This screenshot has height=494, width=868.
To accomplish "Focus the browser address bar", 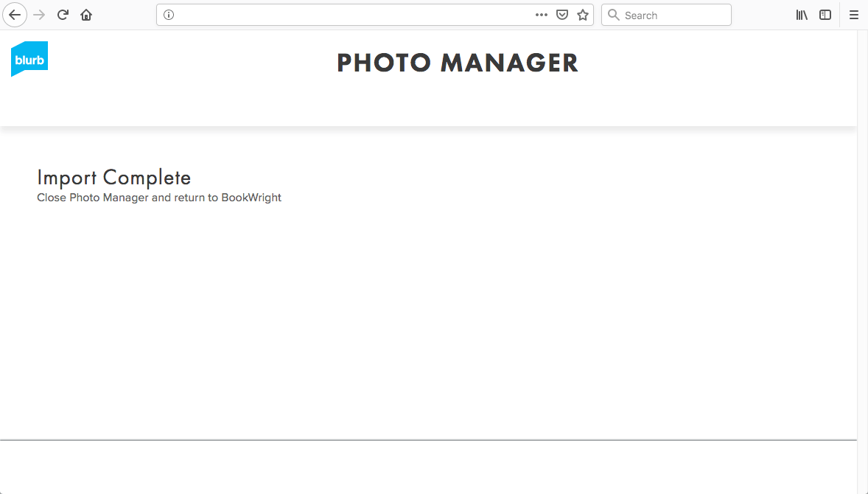I will [x=349, y=15].
